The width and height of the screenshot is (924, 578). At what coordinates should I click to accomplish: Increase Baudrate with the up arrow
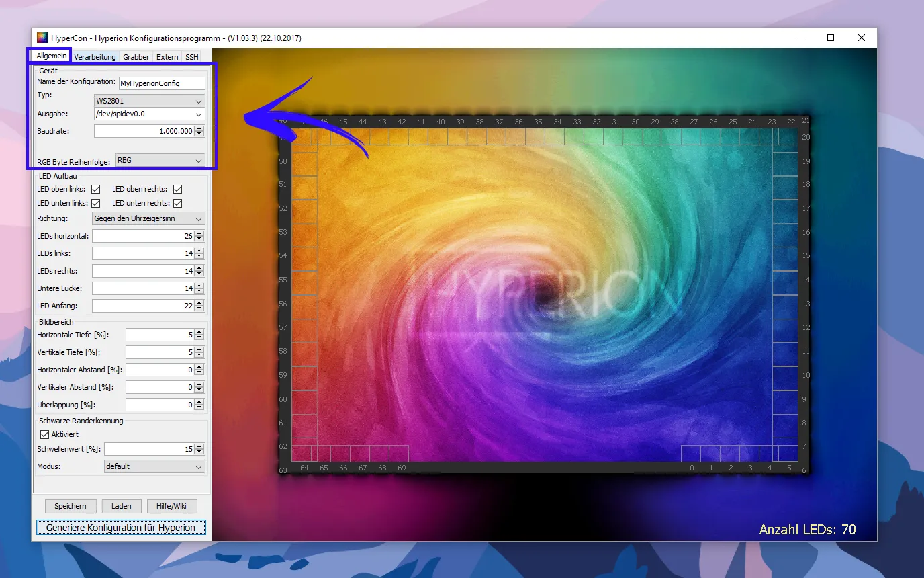(x=199, y=128)
